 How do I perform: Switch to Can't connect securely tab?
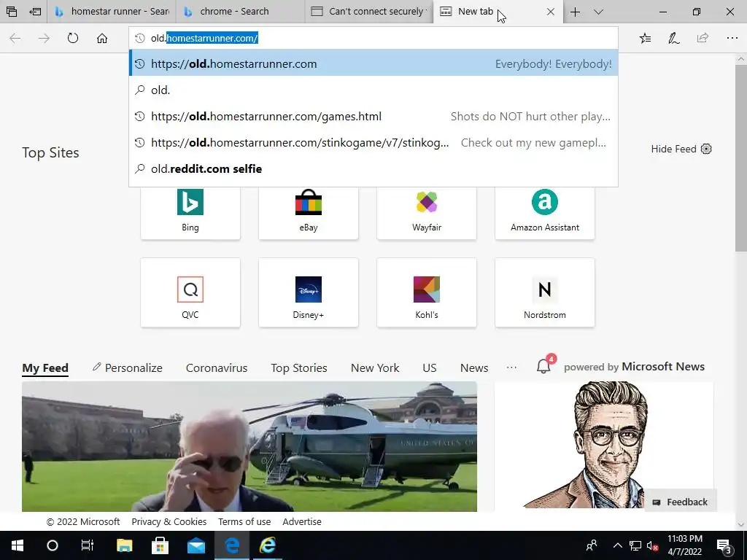coord(368,12)
